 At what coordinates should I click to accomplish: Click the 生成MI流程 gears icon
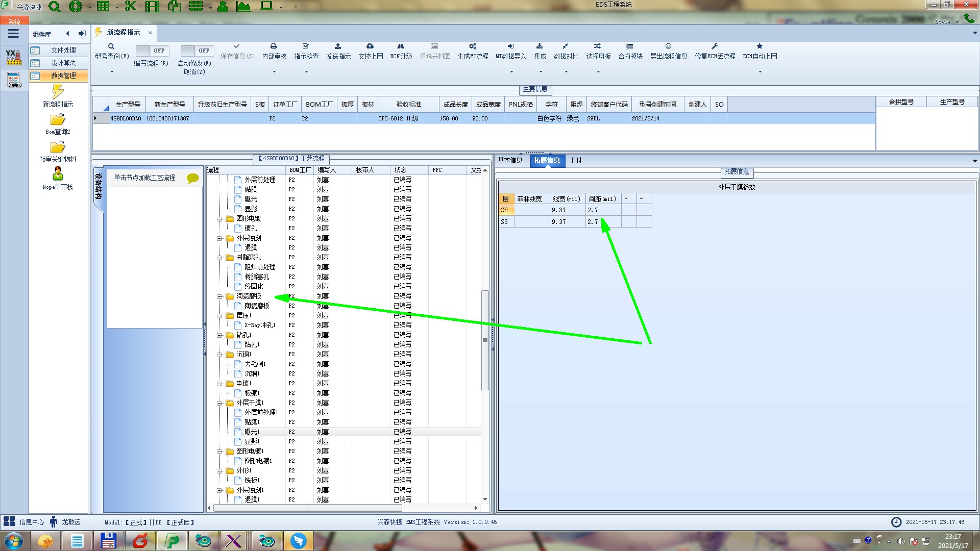(473, 46)
